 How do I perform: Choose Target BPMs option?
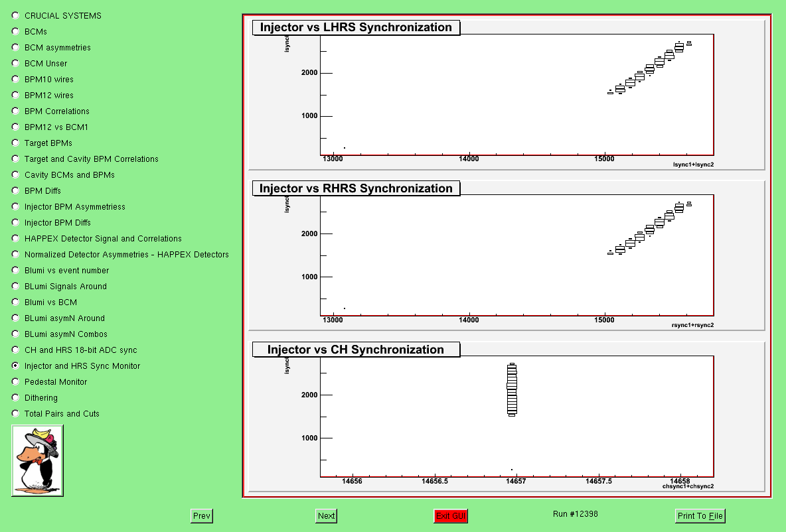[15, 143]
